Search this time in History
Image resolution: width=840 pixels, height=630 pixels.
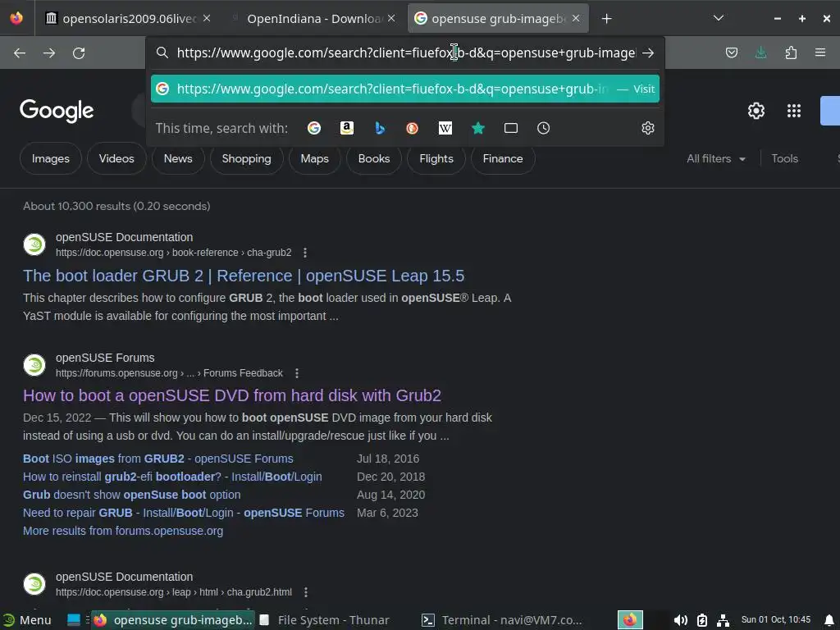click(x=543, y=128)
